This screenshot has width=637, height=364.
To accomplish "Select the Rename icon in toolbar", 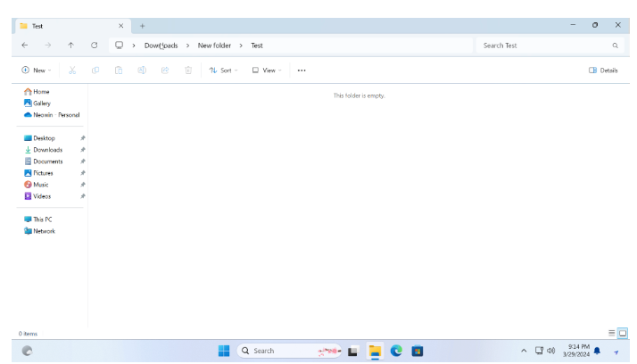I will click(x=142, y=70).
